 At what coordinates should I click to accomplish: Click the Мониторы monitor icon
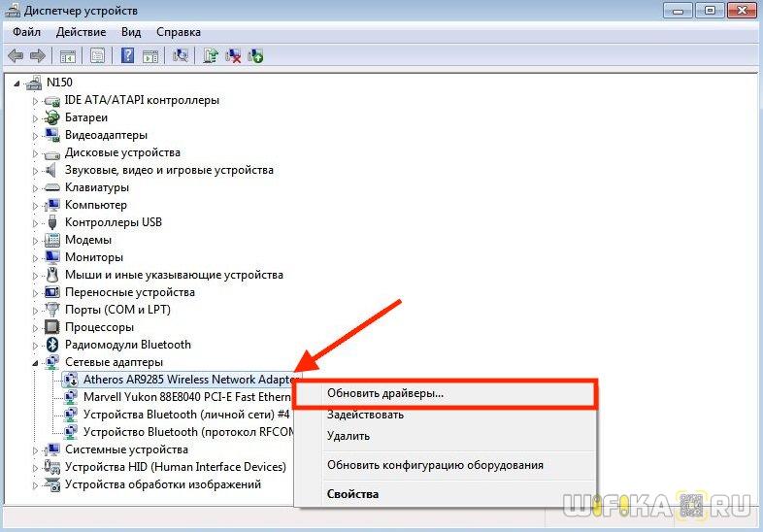click(51, 257)
